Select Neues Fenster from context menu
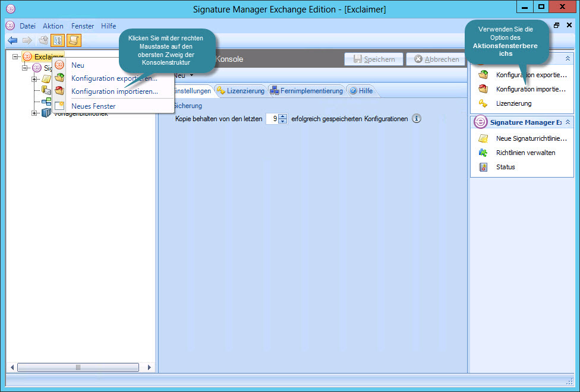The height and width of the screenshot is (392, 580). pos(93,106)
